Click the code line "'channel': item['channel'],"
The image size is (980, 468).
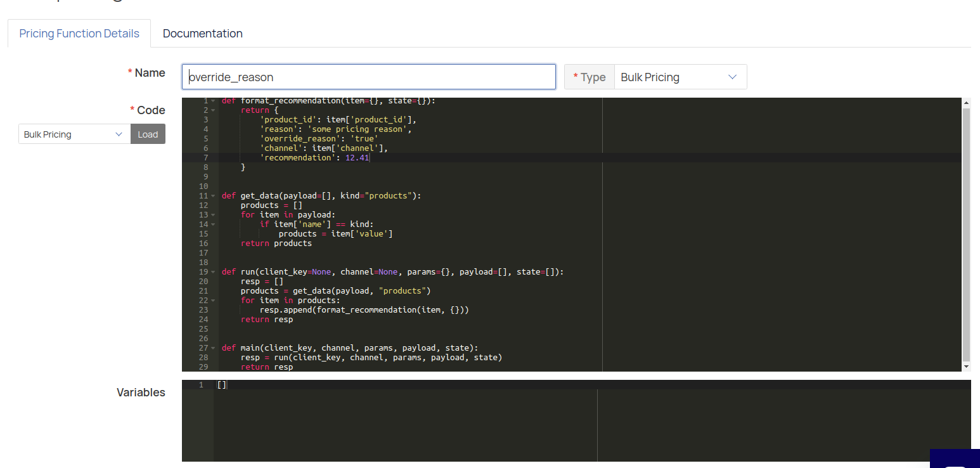(x=324, y=148)
